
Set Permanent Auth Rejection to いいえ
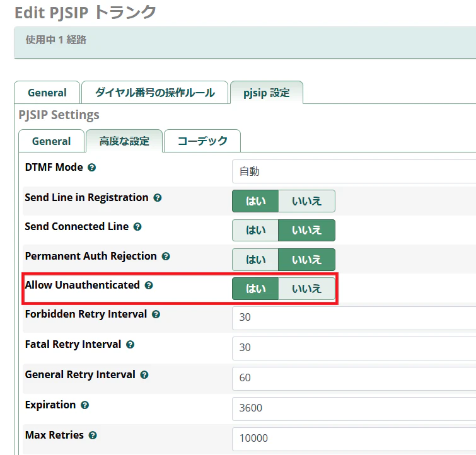click(306, 260)
